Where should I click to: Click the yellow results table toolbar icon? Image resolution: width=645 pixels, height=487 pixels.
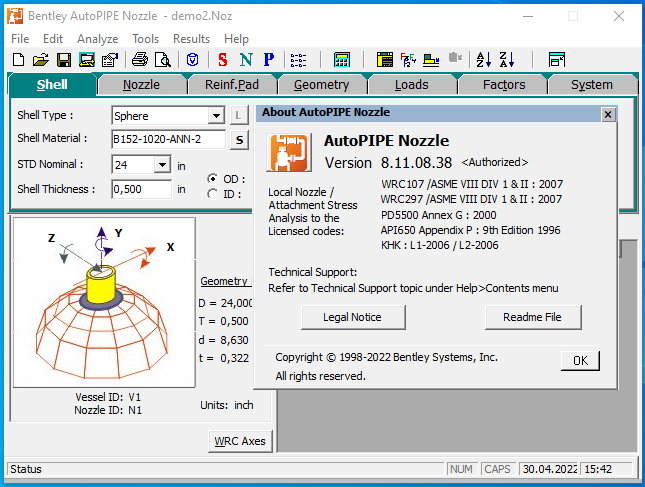[385, 60]
